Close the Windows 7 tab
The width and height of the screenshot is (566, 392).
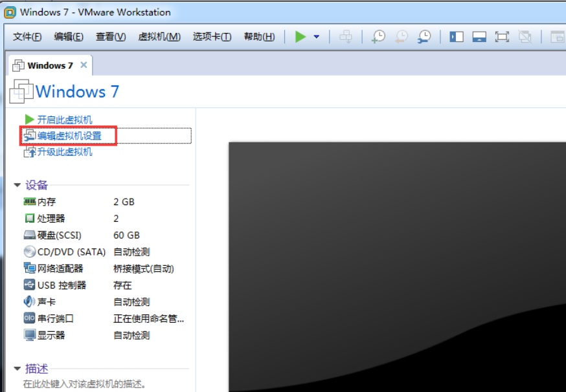pos(84,65)
